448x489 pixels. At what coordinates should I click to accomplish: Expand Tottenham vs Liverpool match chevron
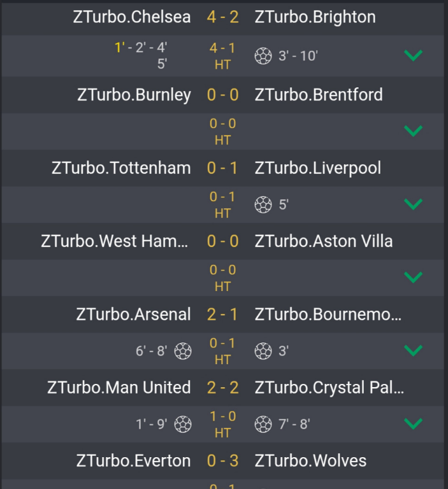click(414, 204)
